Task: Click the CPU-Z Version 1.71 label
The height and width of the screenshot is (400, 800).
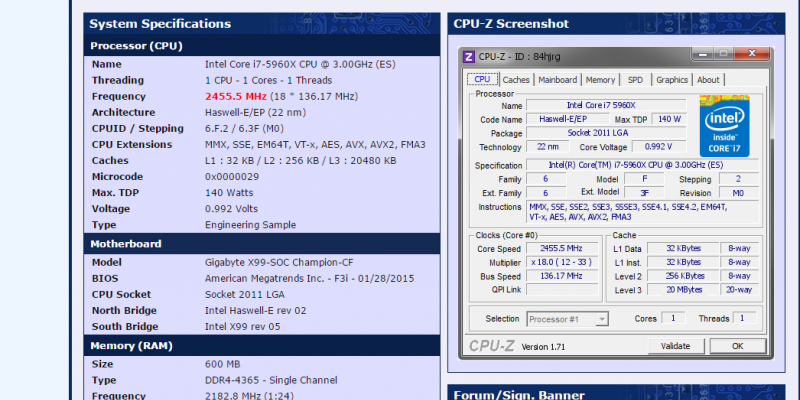Action: pos(543,347)
